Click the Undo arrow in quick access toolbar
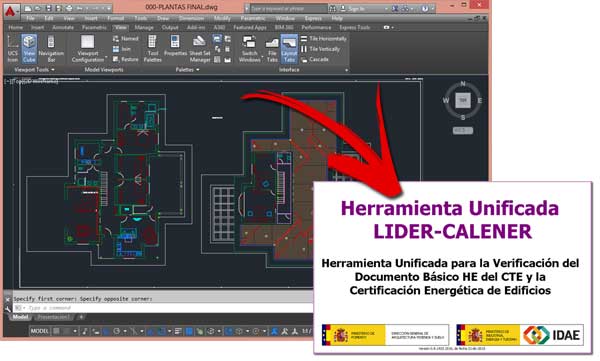The height and width of the screenshot is (361, 600). coord(80,8)
